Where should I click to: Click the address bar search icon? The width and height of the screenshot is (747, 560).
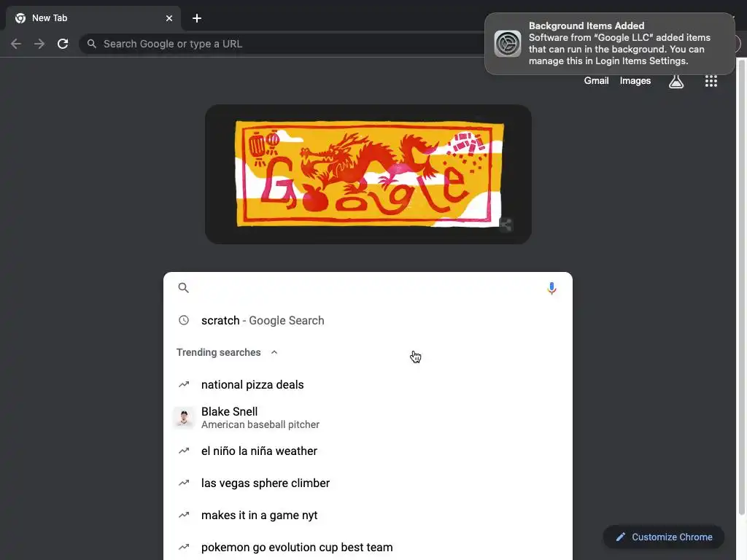pos(91,44)
